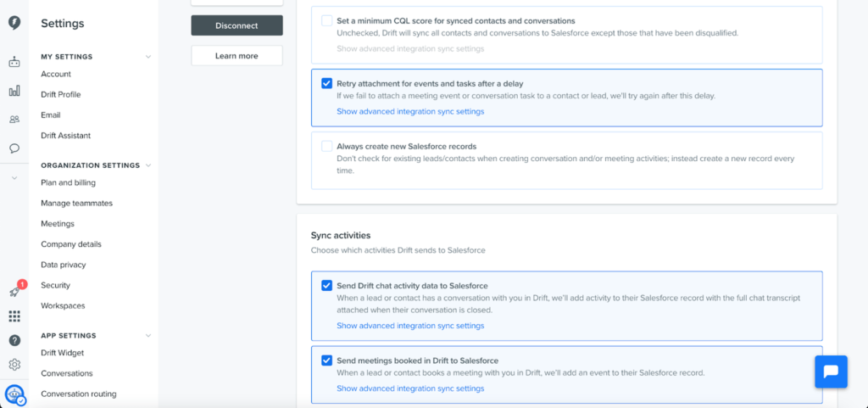Image resolution: width=868 pixels, height=408 pixels.
Task: Open Drift Profile settings
Action: click(x=61, y=95)
